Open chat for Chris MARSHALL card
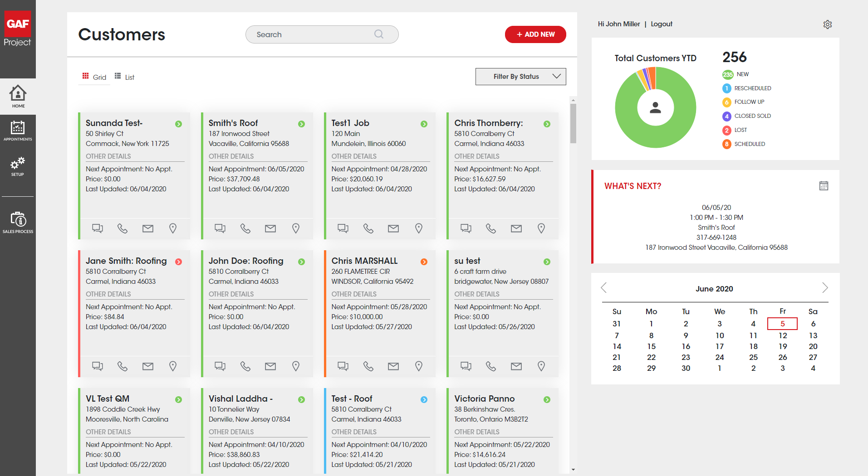This screenshot has height=476, width=868. tap(343, 366)
